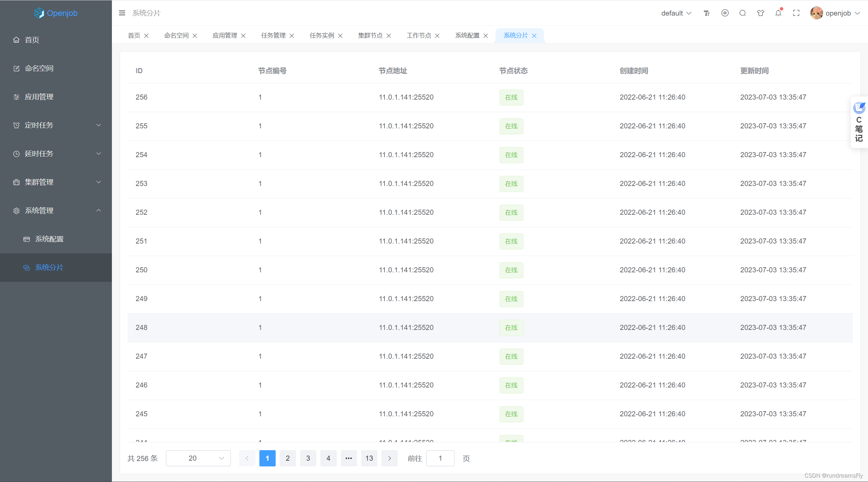Click the 节点状态 column header
This screenshot has width=868, height=482.
[513, 71]
